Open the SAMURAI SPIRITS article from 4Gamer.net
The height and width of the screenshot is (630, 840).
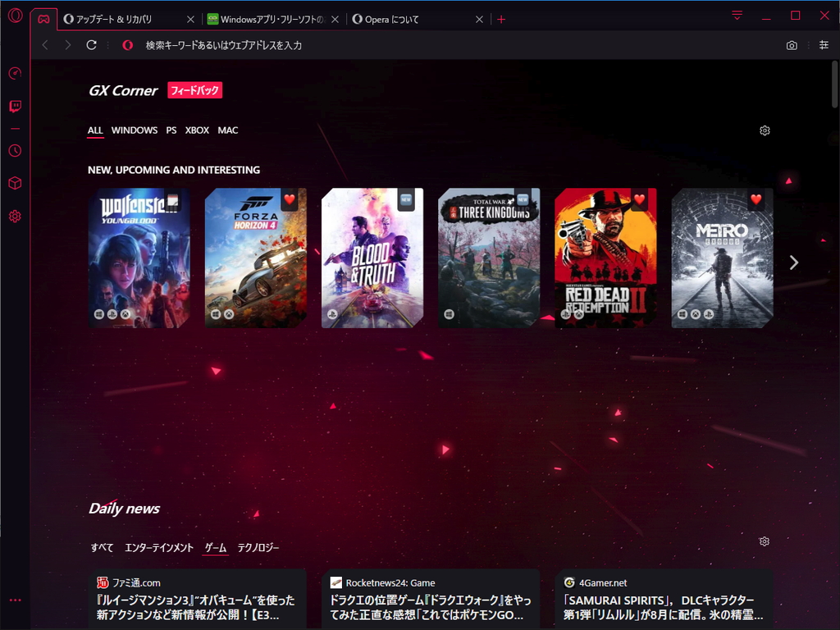tap(663, 607)
